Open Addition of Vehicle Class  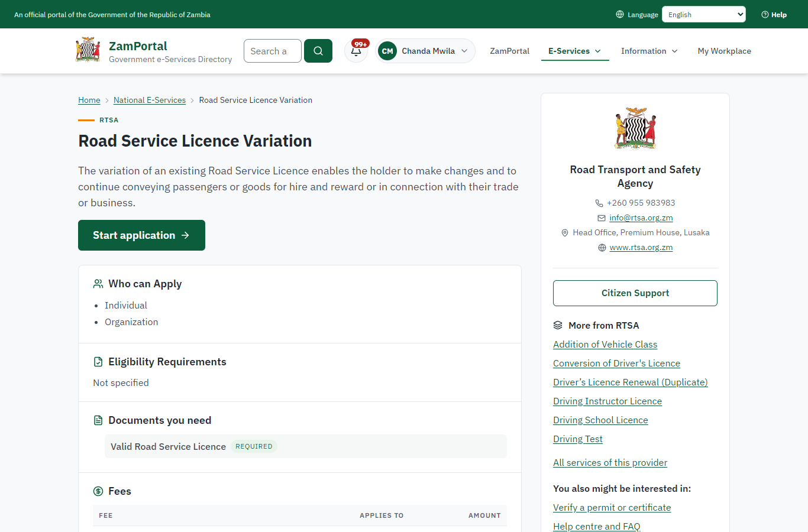[605, 344]
